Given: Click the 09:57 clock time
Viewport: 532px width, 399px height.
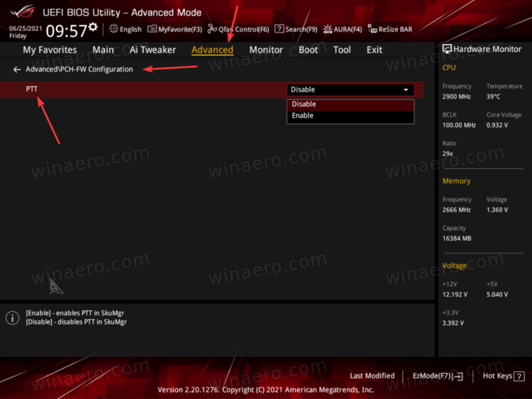Looking at the screenshot, I should click(x=67, y=31).
